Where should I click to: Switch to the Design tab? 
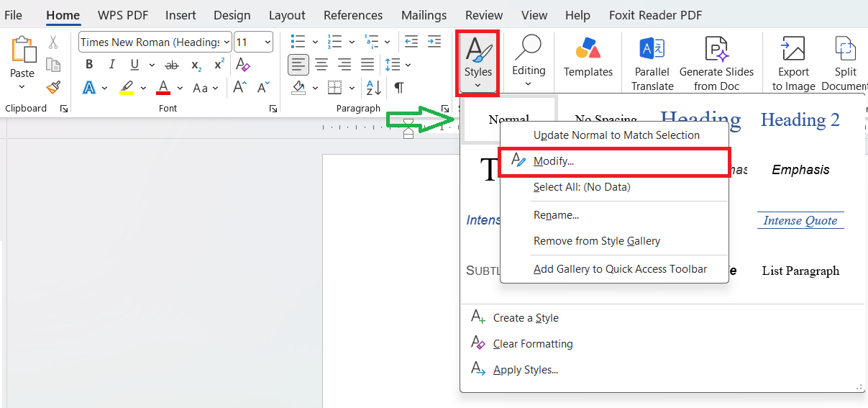pos(232,15)
